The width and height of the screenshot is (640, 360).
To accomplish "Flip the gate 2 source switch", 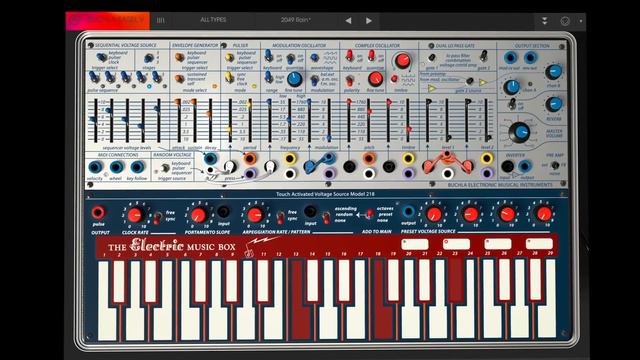I will (470, 81).
